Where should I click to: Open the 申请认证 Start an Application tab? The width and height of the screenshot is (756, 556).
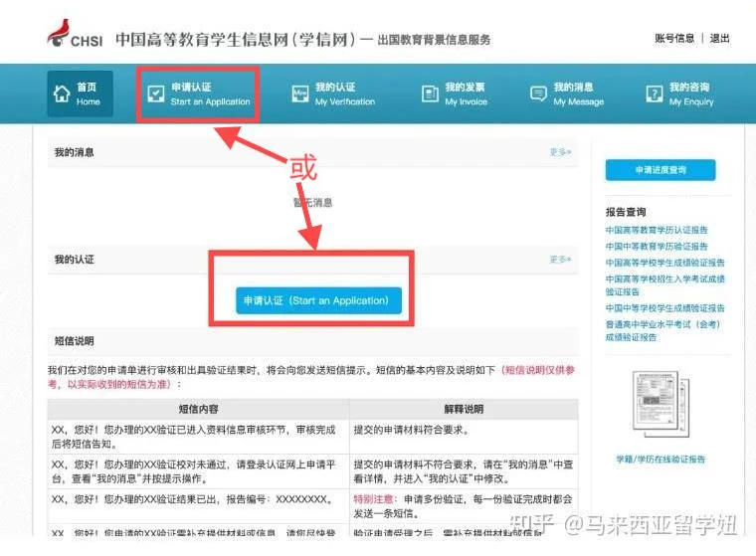tap(199, 93)
